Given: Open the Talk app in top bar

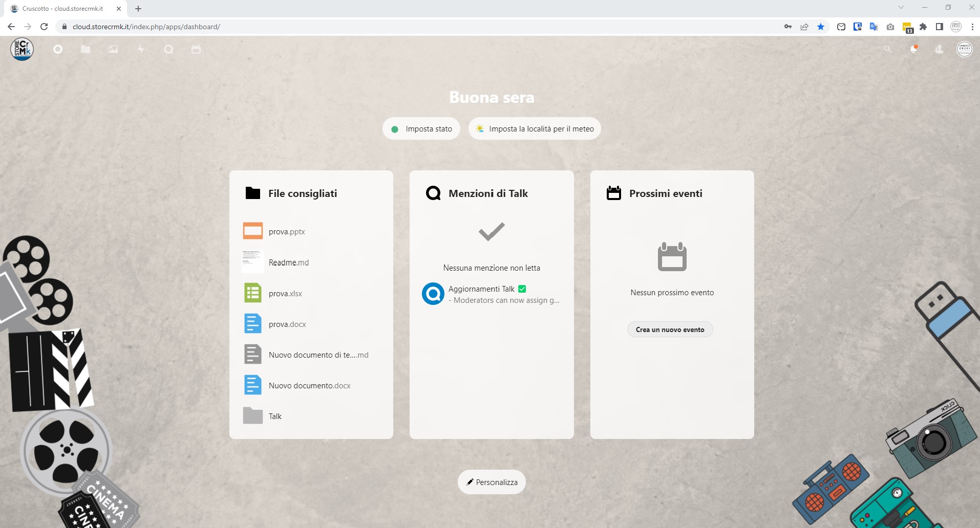Looking at the screenshot, I should click(x=168, y=49).
